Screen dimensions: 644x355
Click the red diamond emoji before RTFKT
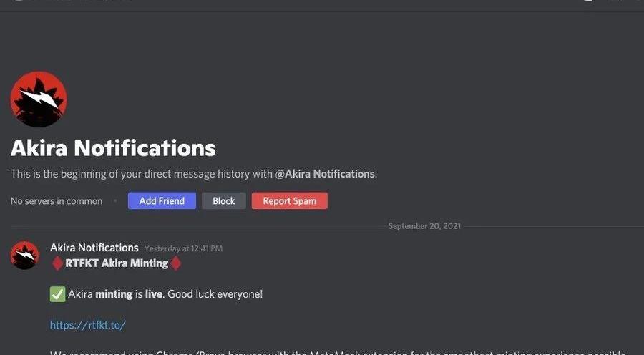57,263
